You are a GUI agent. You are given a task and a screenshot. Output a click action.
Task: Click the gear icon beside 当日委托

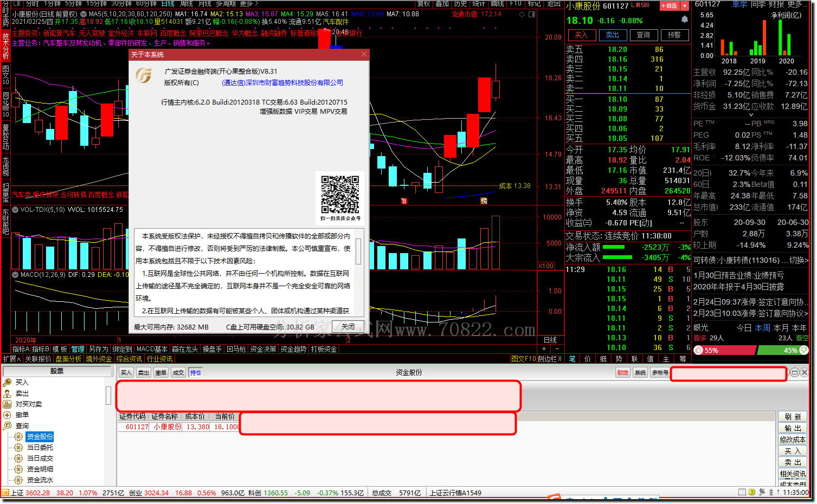18,448
